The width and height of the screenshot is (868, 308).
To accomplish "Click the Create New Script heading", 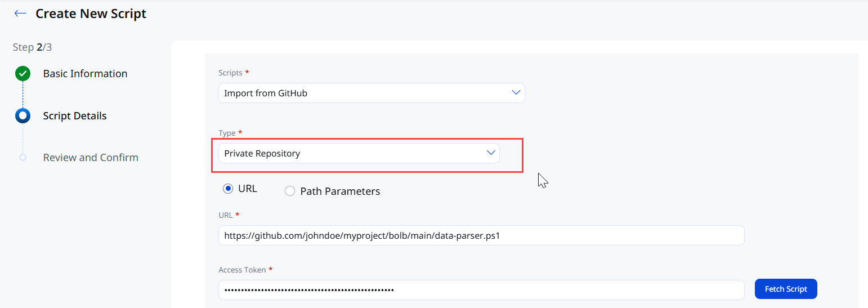I will (91, 14).
